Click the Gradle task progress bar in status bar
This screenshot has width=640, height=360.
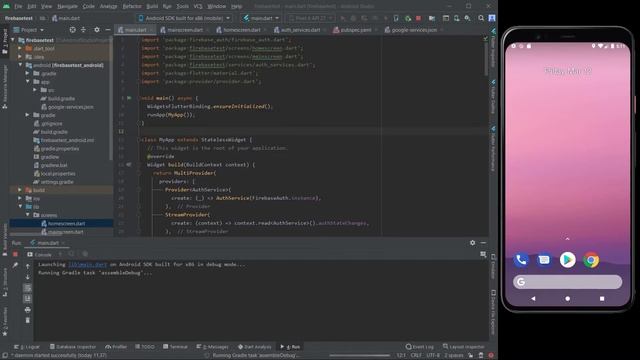coord(359,356)
